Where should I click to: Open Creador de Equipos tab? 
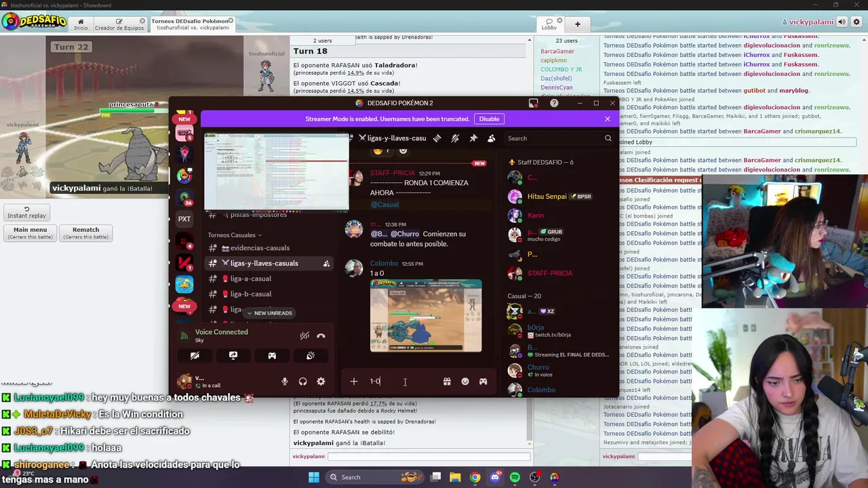pyautogui.click(x=119, y=24)
